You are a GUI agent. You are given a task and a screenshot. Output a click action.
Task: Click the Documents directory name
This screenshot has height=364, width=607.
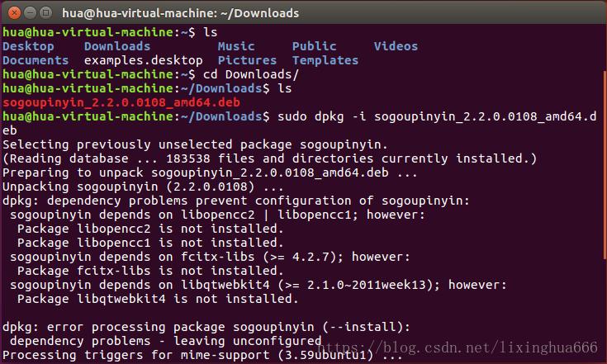(x=36, y=60)
